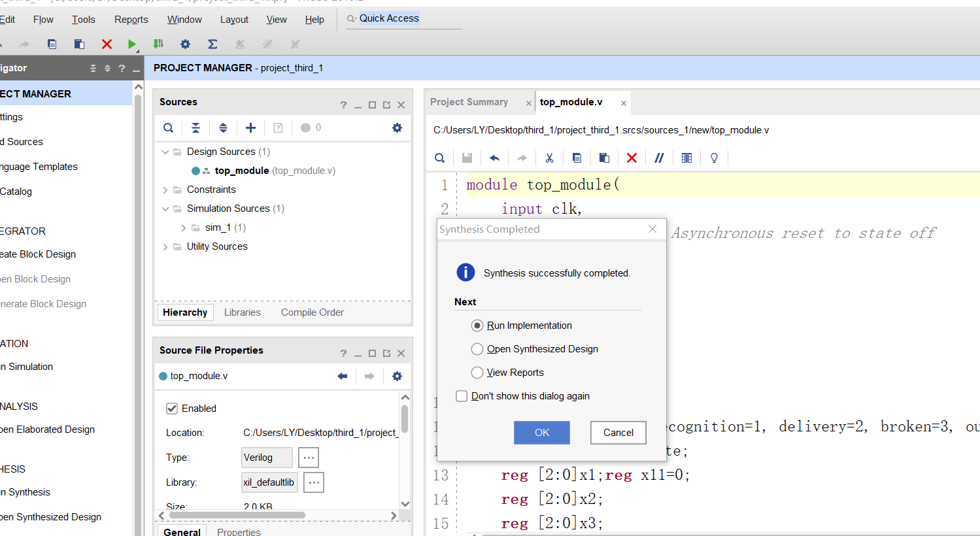Click search icon in editor toolbar
Image resolution: width=980 pixels, height=536 pixels.
pyautogui.click(x=440, y=158)
